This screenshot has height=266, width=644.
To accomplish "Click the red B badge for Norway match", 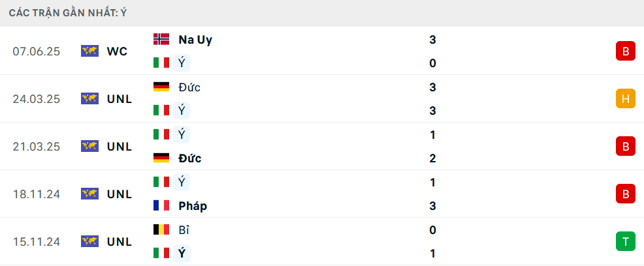I will [x=625, y=52].
